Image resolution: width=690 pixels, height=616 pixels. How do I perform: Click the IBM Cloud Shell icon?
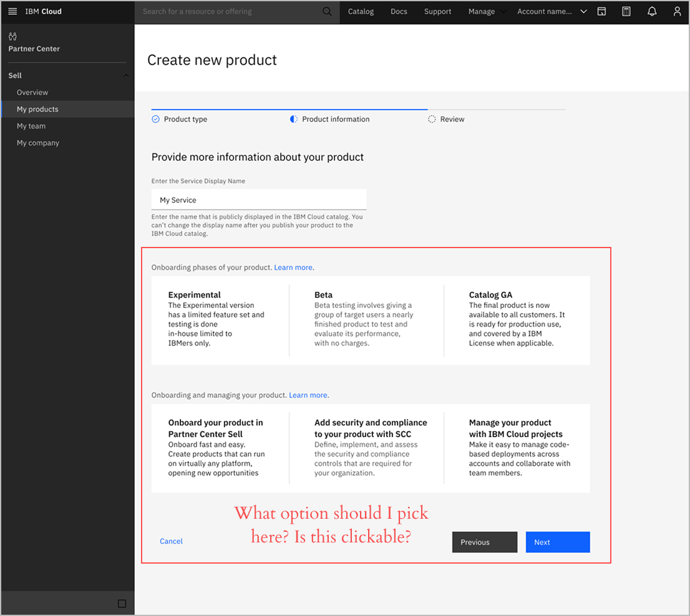[601, 12]
